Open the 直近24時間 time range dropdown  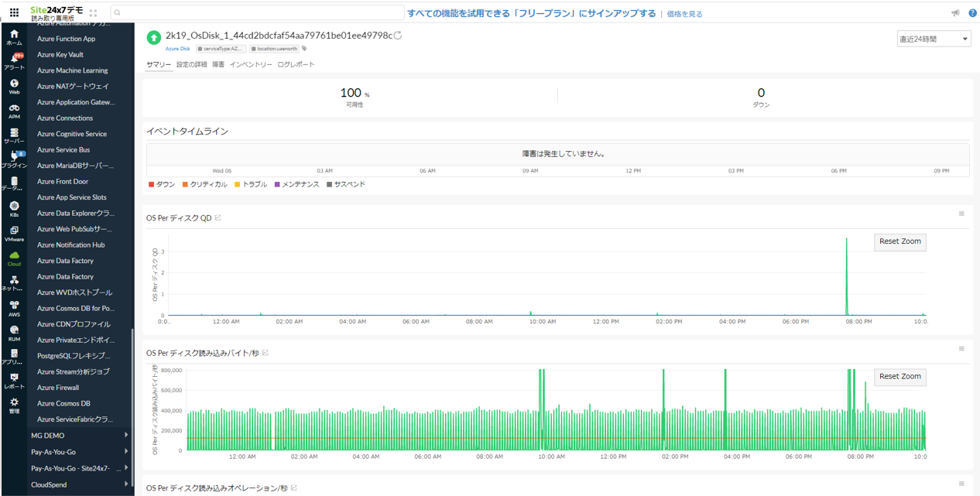pos(934,38)
